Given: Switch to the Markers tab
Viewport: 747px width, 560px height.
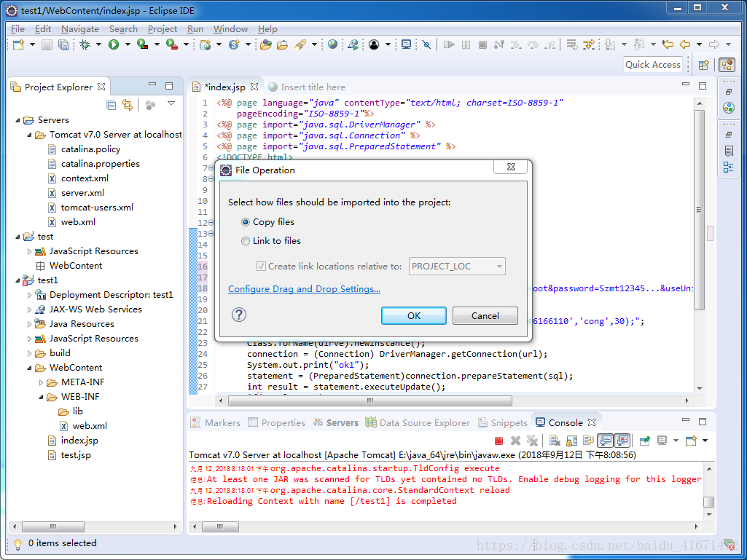Looking at the screenshot, I should (216, 423).
